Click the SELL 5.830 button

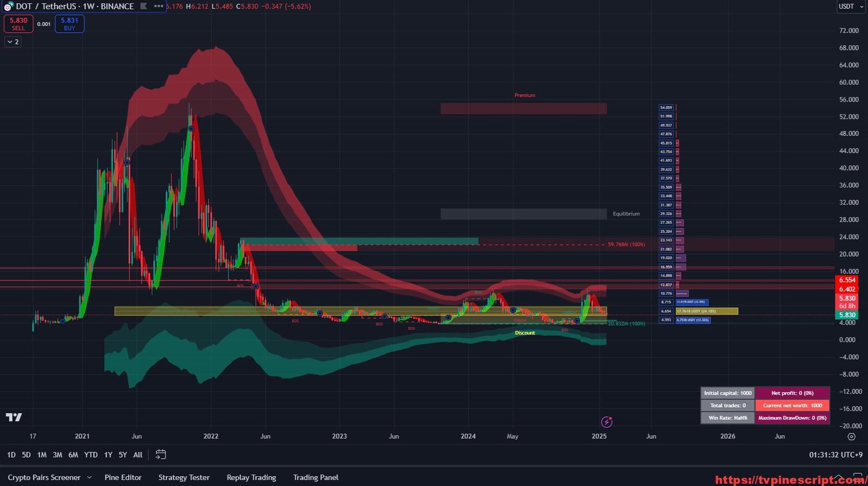pos(18,24)
